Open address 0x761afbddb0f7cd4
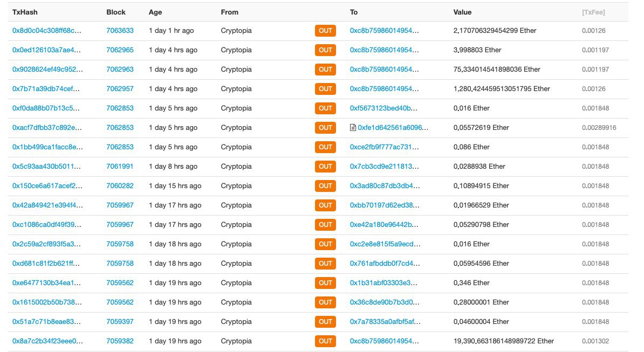The height and width of the screenshot is (352, 644). [x=385, y=264]
